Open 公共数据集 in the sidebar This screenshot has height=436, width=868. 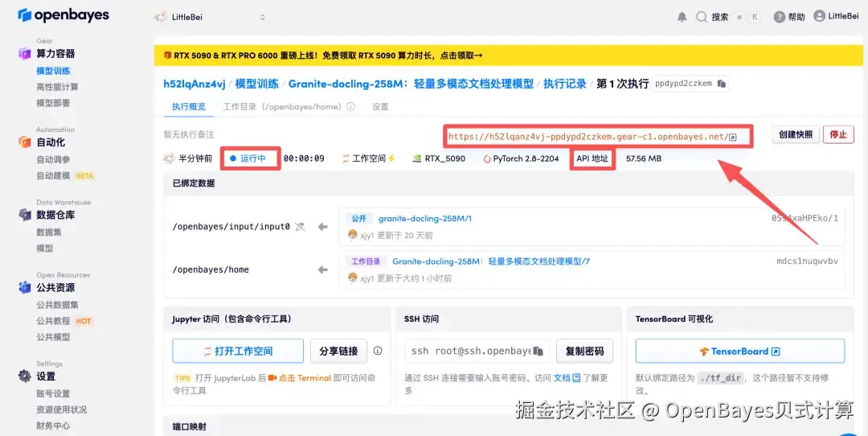pyautogui.click(x=58, y=305)
